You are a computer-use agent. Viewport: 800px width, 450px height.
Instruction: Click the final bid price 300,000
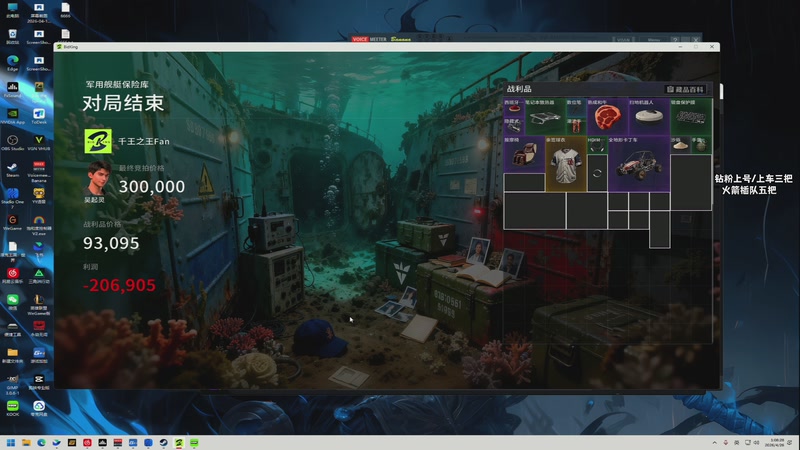152,187
